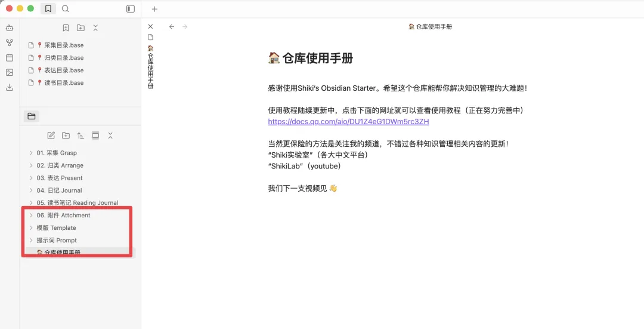Click the line mentioning ShikiLab youtube
This screenshot has width=644, height=329.
pos(304,166)
